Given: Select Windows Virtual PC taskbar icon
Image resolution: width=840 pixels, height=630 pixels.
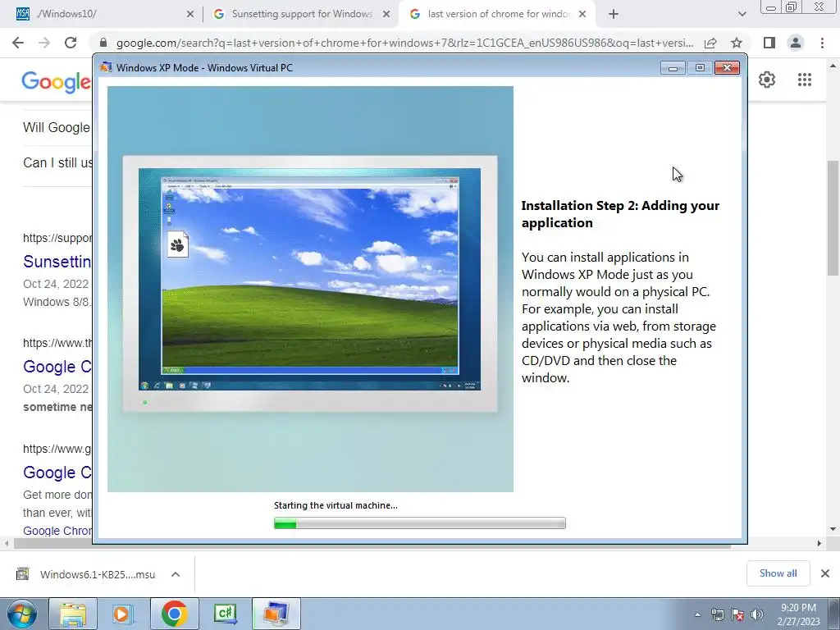Looking at the screenshot, I should coord(276,614).
